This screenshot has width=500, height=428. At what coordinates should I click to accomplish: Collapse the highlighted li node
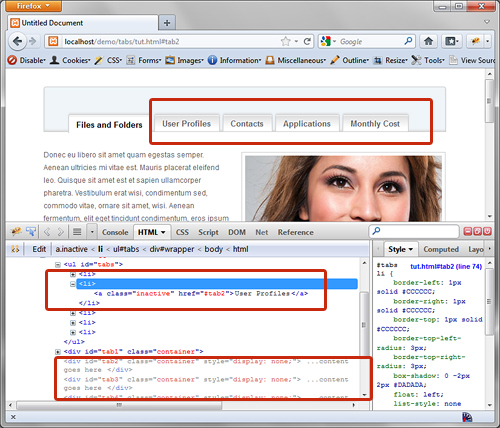[73, 284]
